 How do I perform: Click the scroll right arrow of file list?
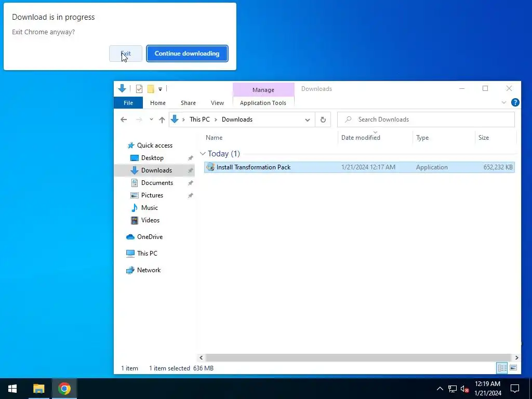coord(516,357)
